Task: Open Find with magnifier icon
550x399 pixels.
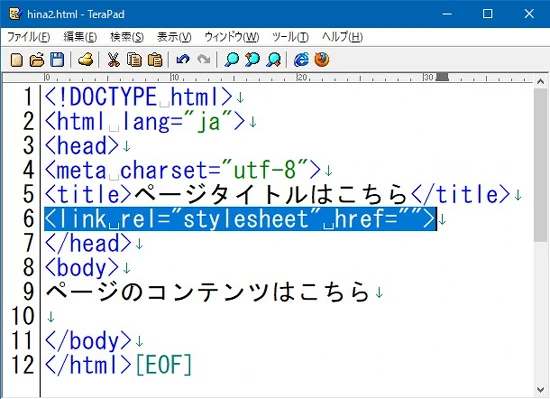Action: tap(232, 60)
